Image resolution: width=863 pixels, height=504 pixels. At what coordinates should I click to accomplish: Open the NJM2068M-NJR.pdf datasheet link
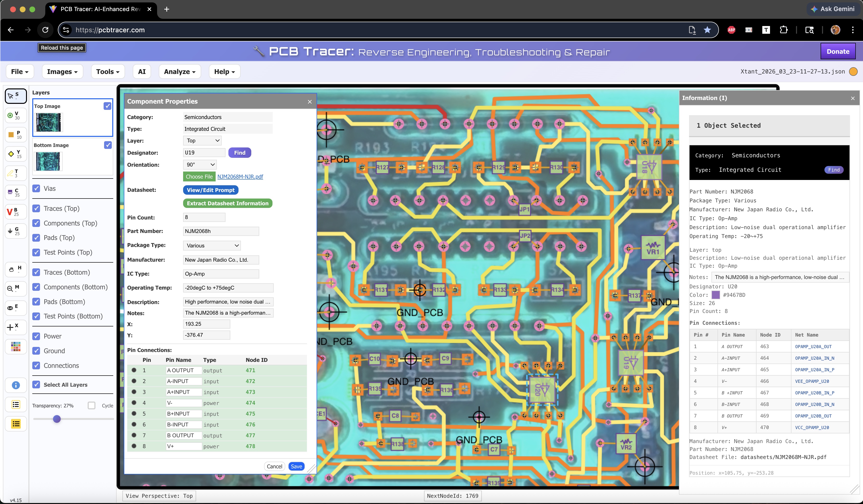point(240,177)
